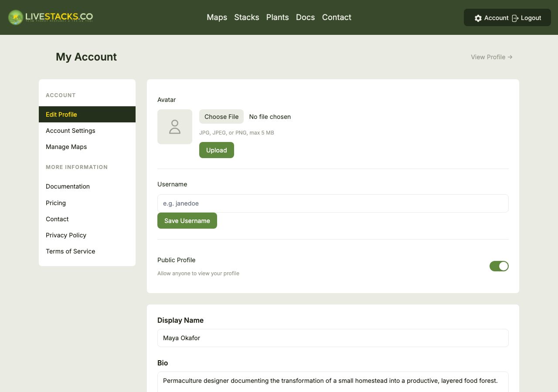558x392 pixels.
Task: Click the green Upload button
Action: pos(217,150)
